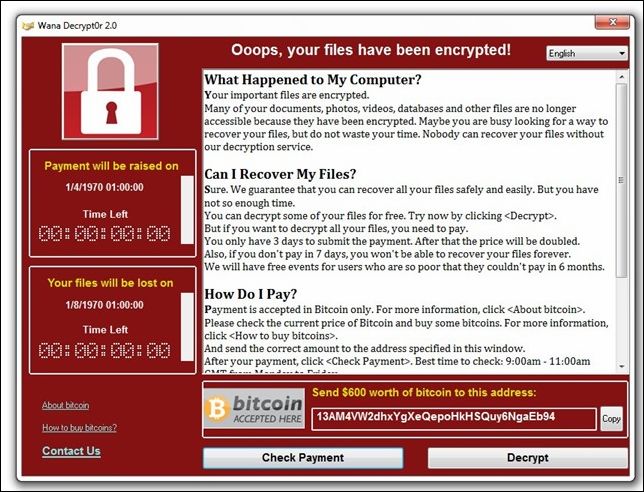The height and width of the screenshot is (492, 644).
Task: Click the payment raise countdown timer
Action: pyautogui.click(x=105, y=234)
